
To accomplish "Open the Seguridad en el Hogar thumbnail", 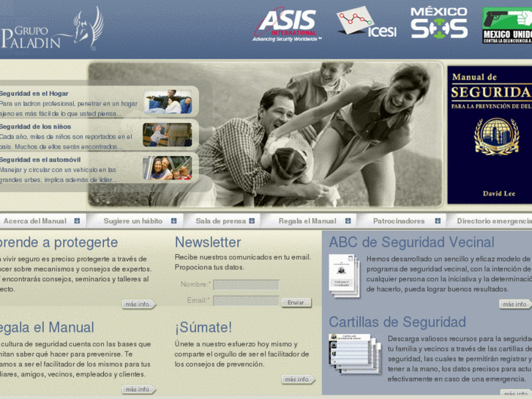I will [168, 102].
